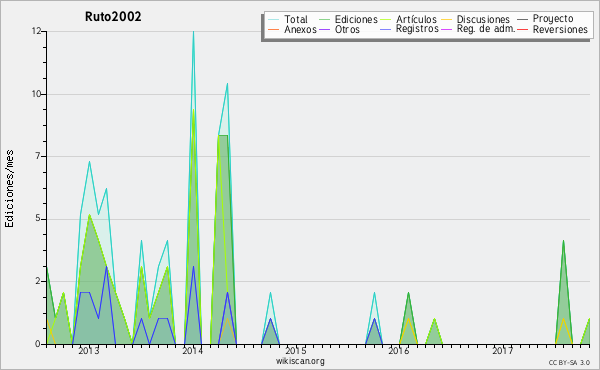
Task: Click the y-axis value 2
Action: 38,281
